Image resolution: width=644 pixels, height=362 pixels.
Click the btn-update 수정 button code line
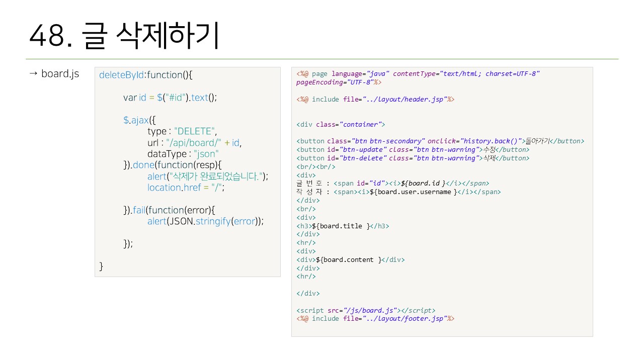[413, 149]
